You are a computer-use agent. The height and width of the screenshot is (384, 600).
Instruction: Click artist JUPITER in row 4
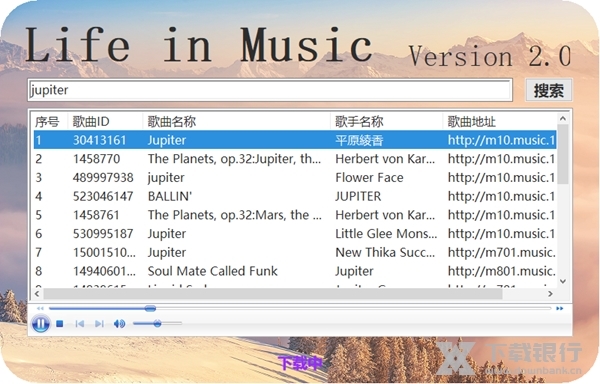click(x=358, y=197)
